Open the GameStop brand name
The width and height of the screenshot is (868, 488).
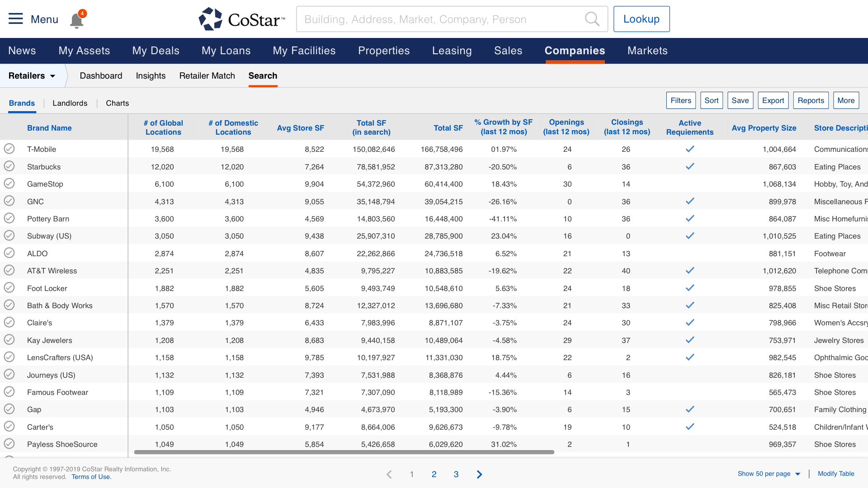coord(45,184)
